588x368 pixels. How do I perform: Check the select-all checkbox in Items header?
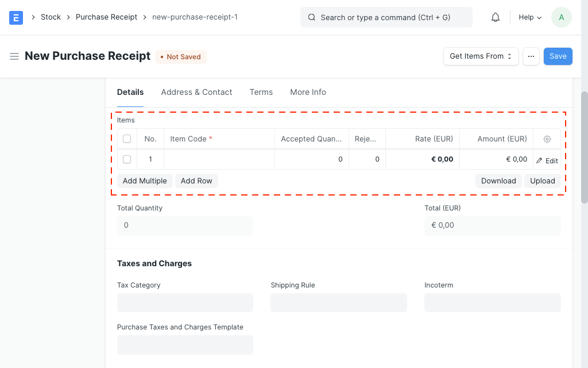[127, 139]
